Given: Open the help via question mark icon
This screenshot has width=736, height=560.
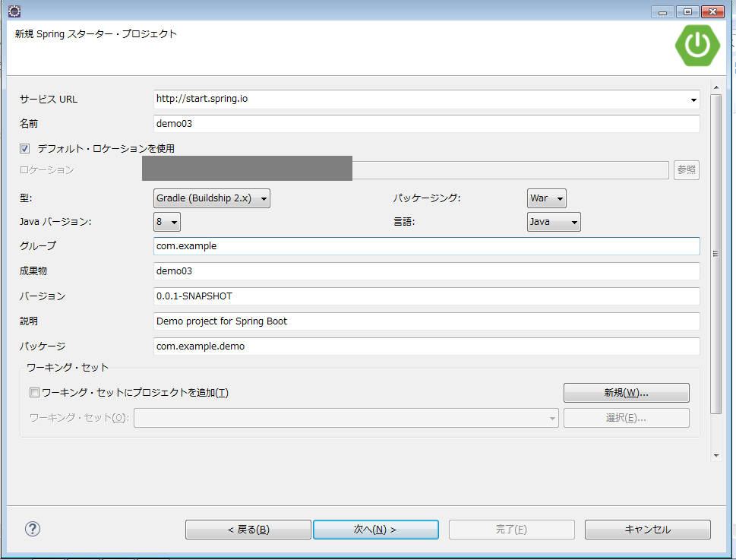Looking at the screenshot, I should 31,529.
